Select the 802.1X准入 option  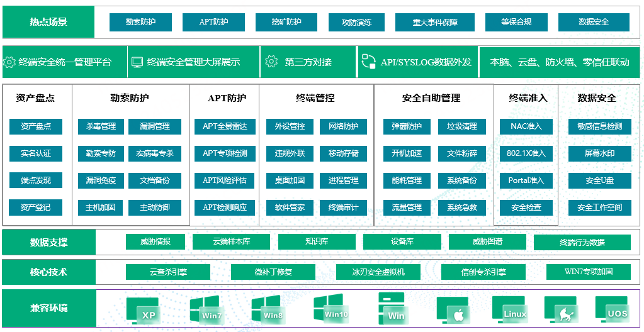pyautogui.click(x=526, y=153)
